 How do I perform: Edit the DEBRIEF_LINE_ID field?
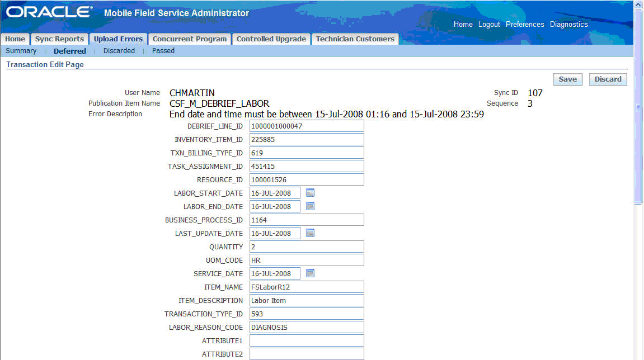coord(307,126)
